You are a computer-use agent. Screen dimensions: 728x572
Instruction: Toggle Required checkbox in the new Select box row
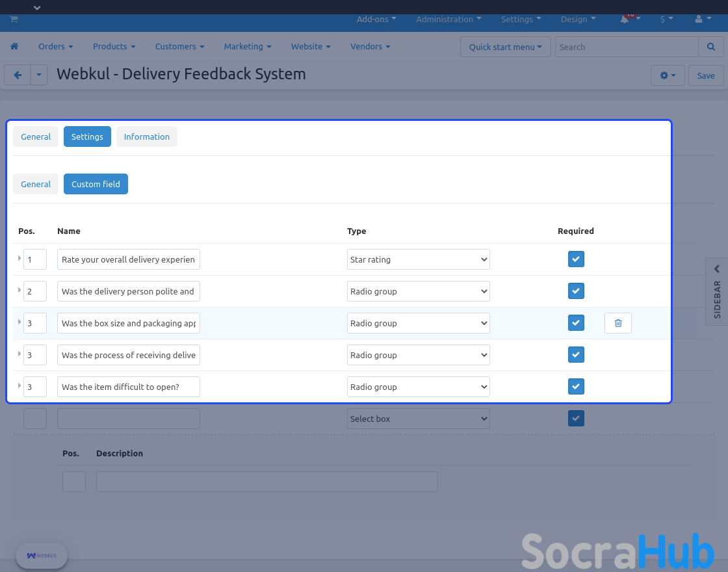point(576,419)
